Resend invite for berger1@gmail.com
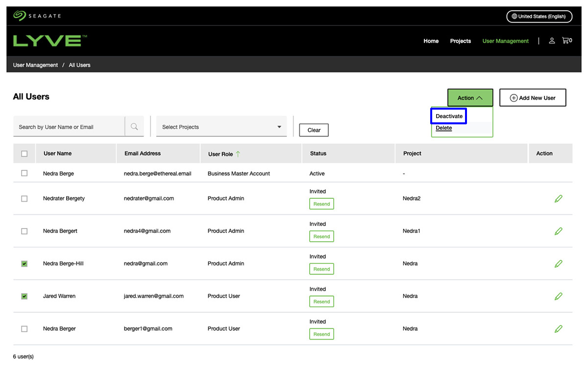This screenshot has height=370, width=588. click(321, 334)
